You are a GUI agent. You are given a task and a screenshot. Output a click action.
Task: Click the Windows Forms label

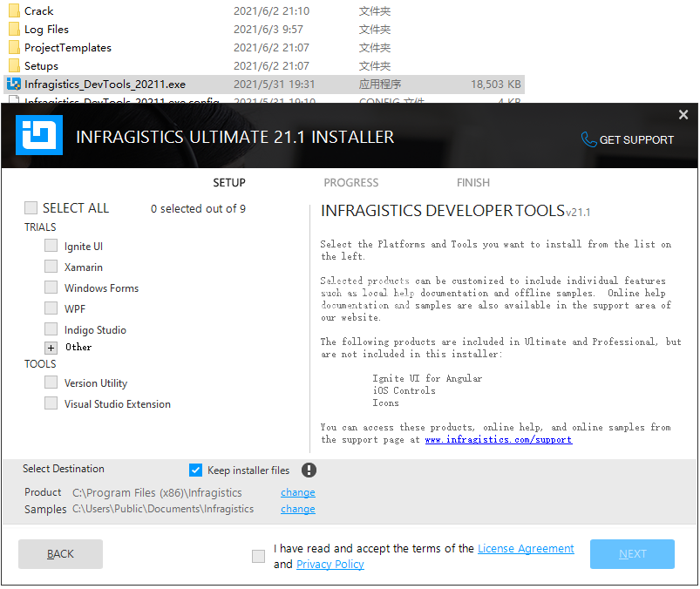(101, 288)
